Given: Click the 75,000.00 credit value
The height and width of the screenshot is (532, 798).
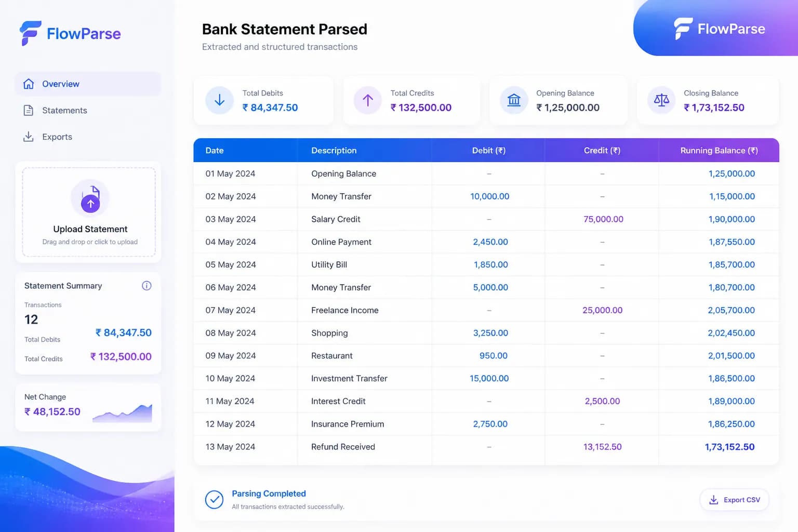Looking at the screenshot, I should coord(603,219).
